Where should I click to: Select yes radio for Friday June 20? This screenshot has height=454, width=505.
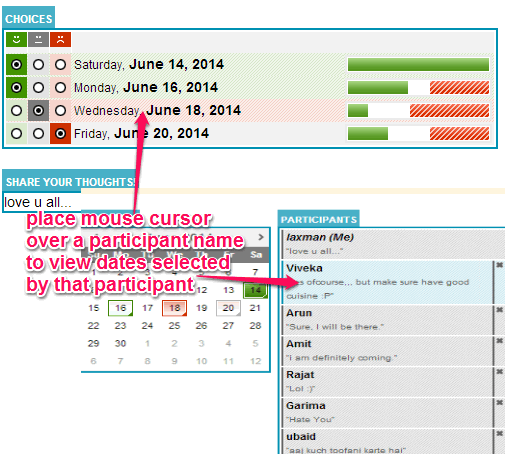(16, 134)
